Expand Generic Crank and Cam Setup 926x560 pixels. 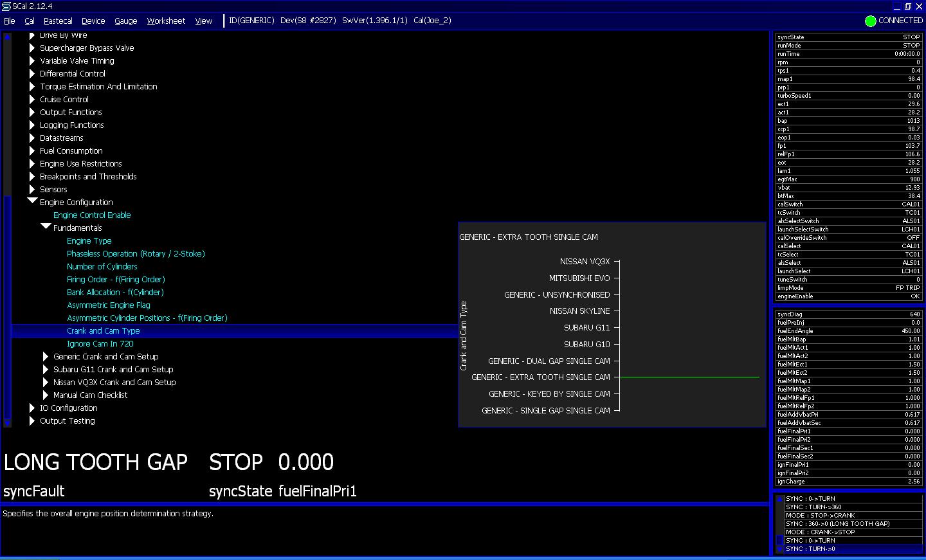[x=45, y=356]
